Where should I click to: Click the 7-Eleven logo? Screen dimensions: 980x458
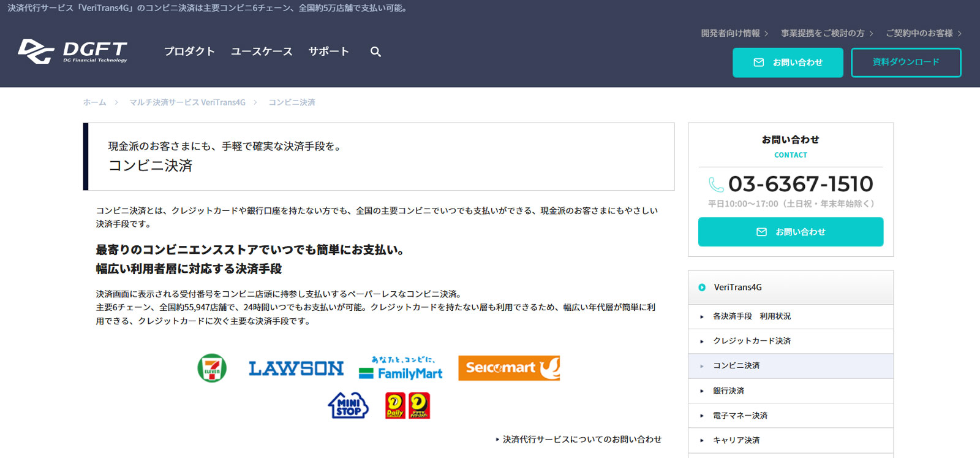(212, 368)
